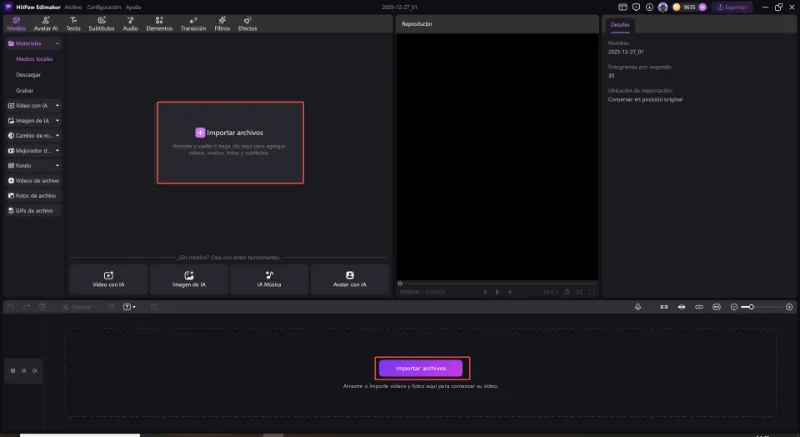Open the Archivo menu
Image resolution: width=800 pixels, height=437 pixels.
coord(73,7)
